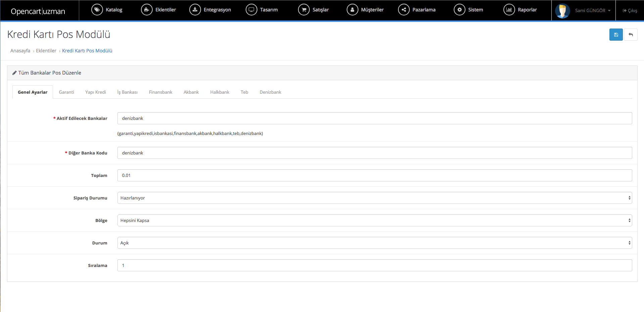Click the Toplam input field
Viewport: 644px width, 312px height.
point(375,175)
